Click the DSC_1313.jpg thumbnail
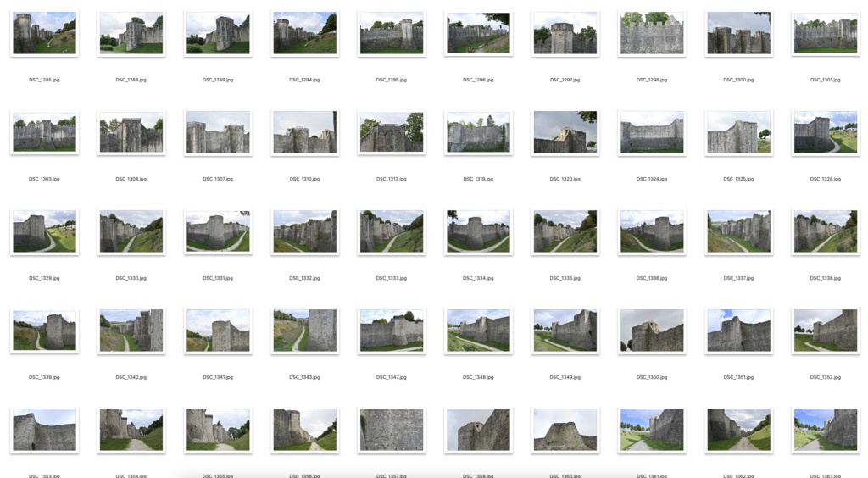The image size is (868, 478). [392, 132]
